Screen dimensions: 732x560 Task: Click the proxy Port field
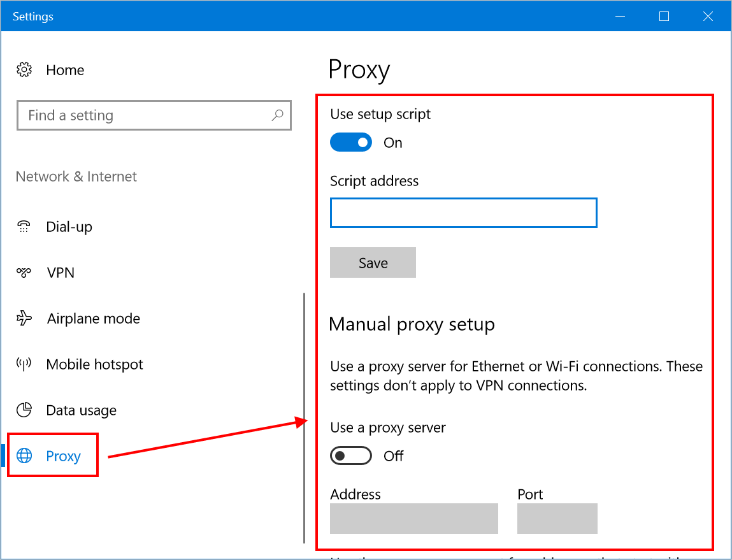point(557,519)
